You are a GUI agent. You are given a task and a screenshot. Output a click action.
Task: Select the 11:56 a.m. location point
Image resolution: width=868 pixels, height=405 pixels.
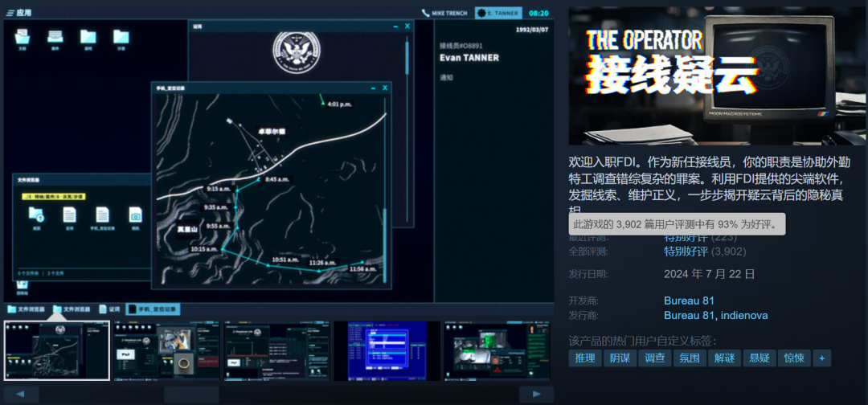362,262
